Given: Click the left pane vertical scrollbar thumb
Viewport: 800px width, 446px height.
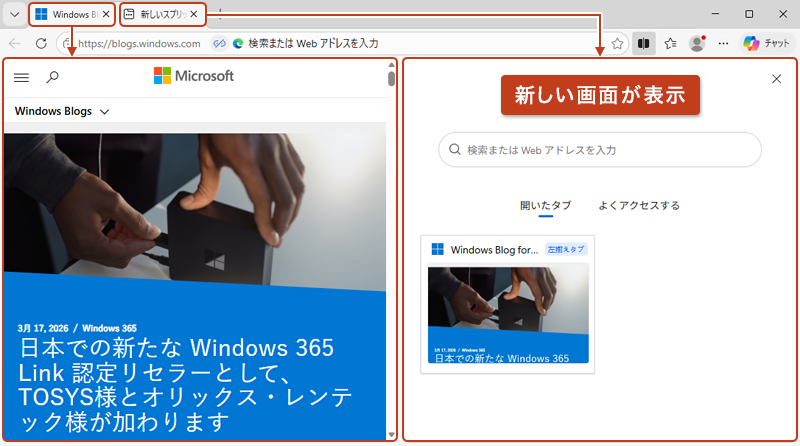Looking at the screenshot, I should (x=391, y=79).
